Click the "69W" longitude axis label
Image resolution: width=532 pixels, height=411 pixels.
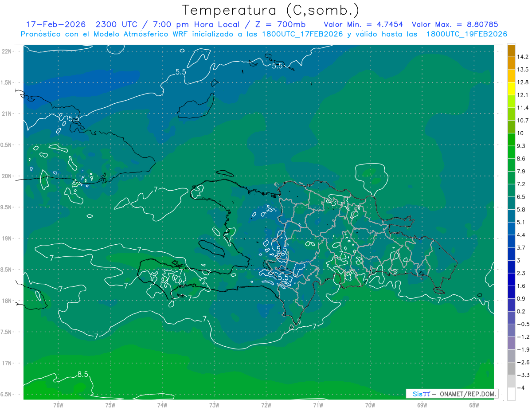422,405
